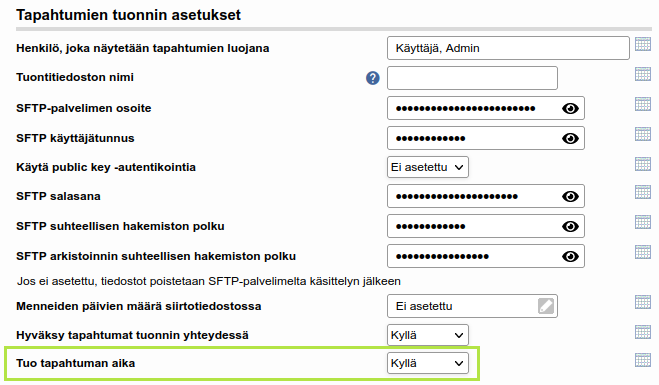Open Hyväksy tapahtumat tuonnin yhteydessä dropdown
This screenshot has width=659, height=385.
[427, 335]
